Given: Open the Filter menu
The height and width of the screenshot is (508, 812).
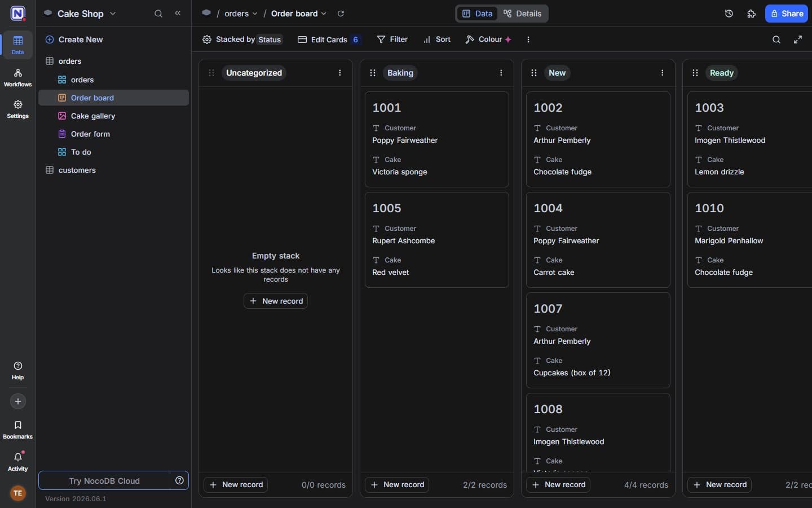Looking at the screenshot, I should click(x=392, y=40).
